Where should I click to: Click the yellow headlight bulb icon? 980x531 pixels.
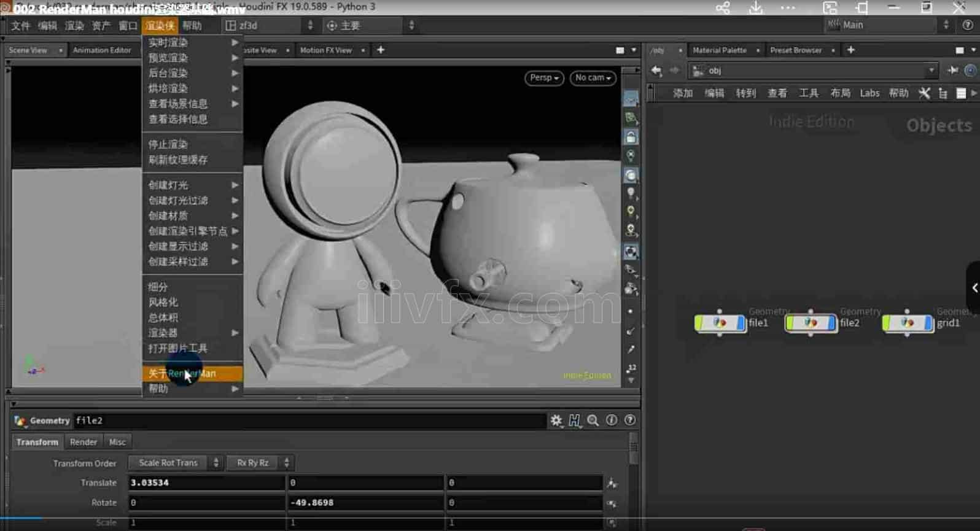[631, 212]
